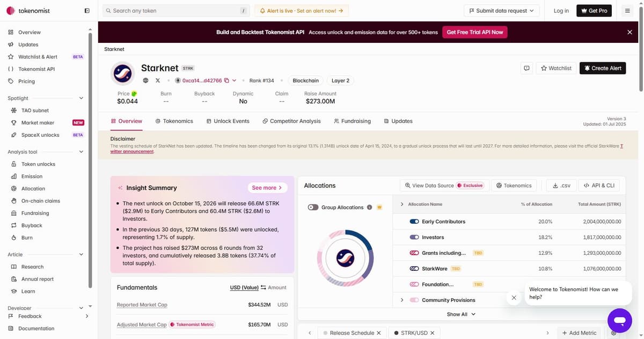Screen dimensions: 644x339
Task: Open Allocation analysis tool
Action: point(33,189)
